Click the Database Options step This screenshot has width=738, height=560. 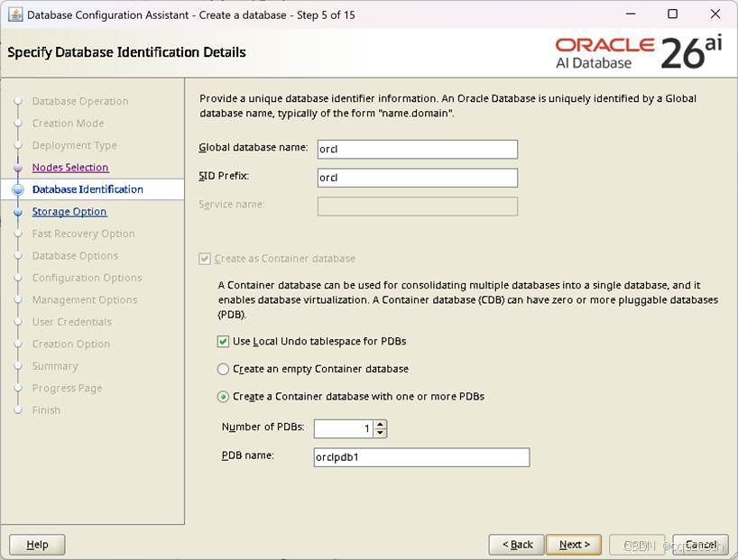pyautogui.click(x=75, y=255)
